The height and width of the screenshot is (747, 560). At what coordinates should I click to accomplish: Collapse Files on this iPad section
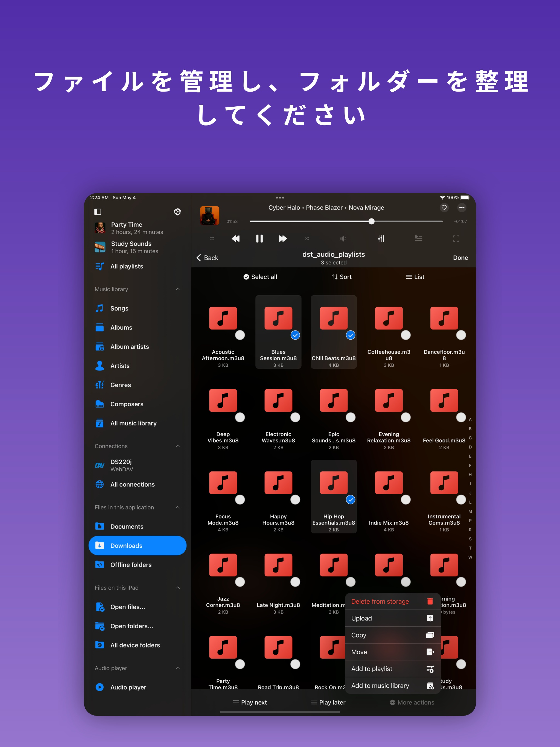tap(178, 588)
